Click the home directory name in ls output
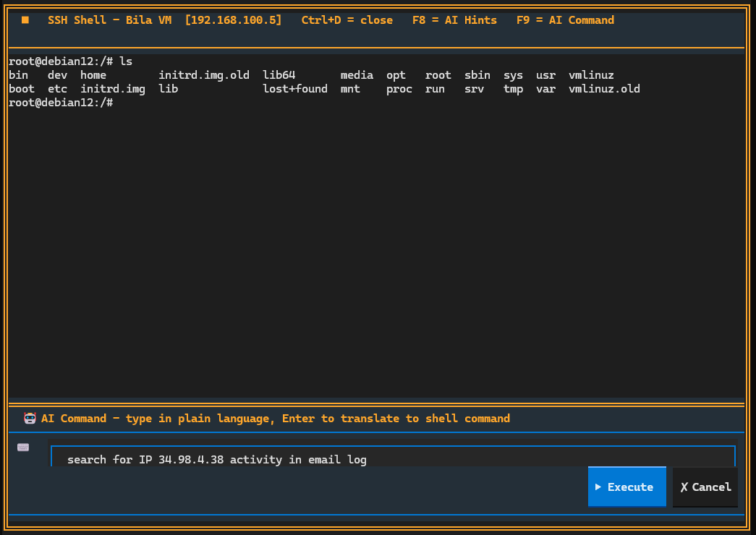The width and height of the screenshot is (756, 535). point(93,74)
